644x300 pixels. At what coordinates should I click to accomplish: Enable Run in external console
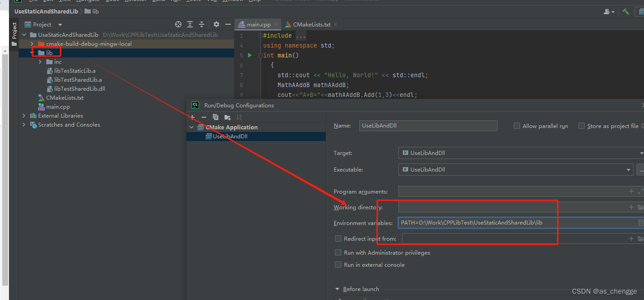tap(338, 265)
